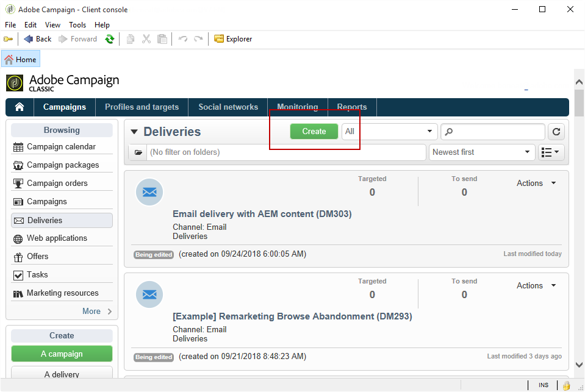Click the key connection icon in toolbar
585x392 pixels.
(8, 39)
